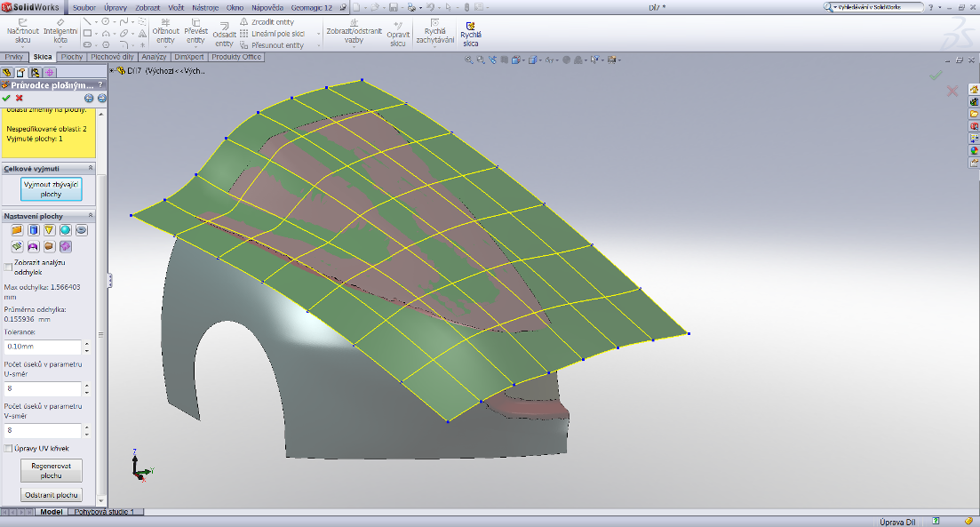Click the Odstranit plochu button
Image resolution: width=980 pixels, height=527 pixels.
point(51,495)
